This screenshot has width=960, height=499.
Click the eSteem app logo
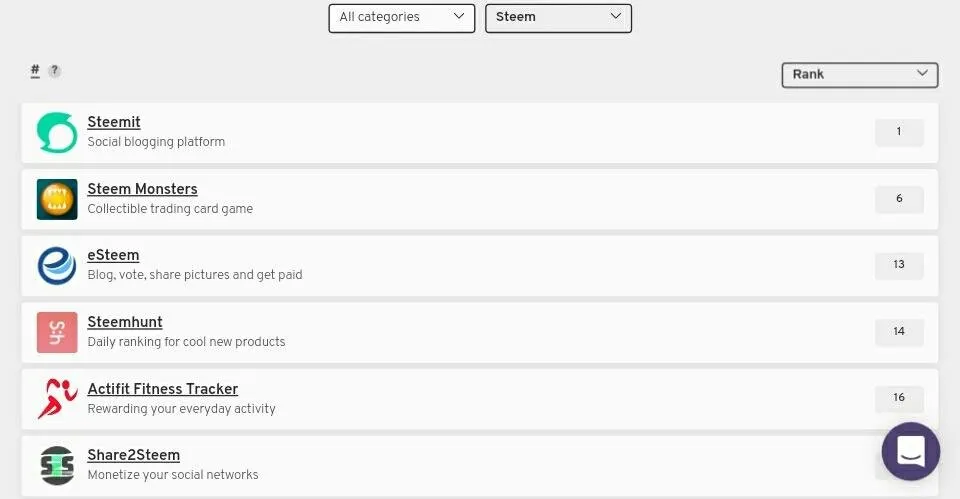57,265
